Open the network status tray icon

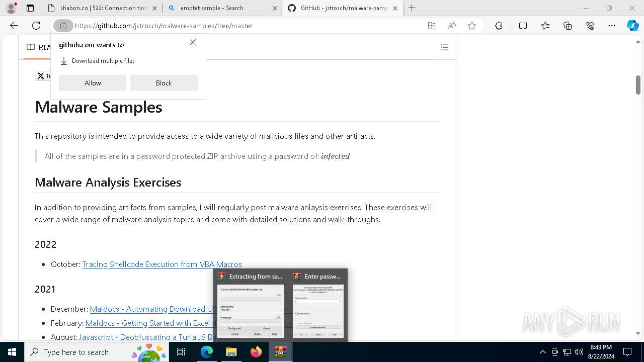point(567,352)
